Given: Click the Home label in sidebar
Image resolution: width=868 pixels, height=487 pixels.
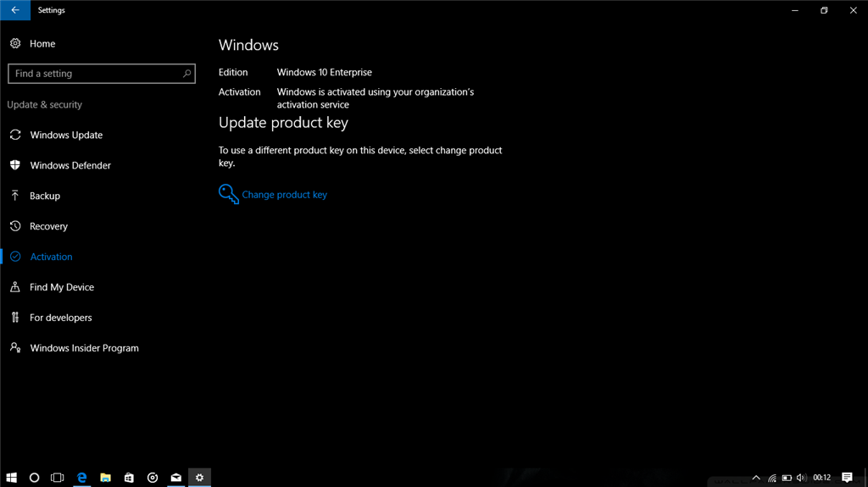Looking at the screenshot, I should pyautogui.click(x=42, y=44).
